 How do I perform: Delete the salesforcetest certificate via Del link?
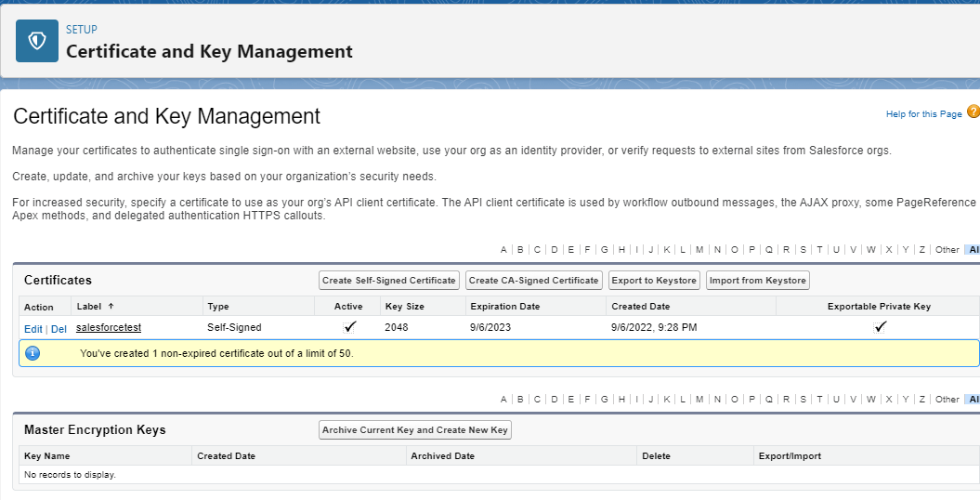59,329
